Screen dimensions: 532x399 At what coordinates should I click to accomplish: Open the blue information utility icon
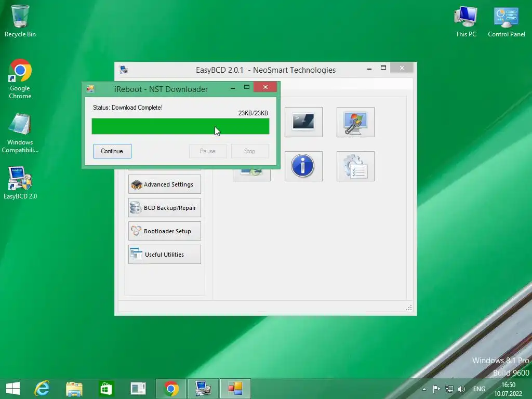click(303, 166)
